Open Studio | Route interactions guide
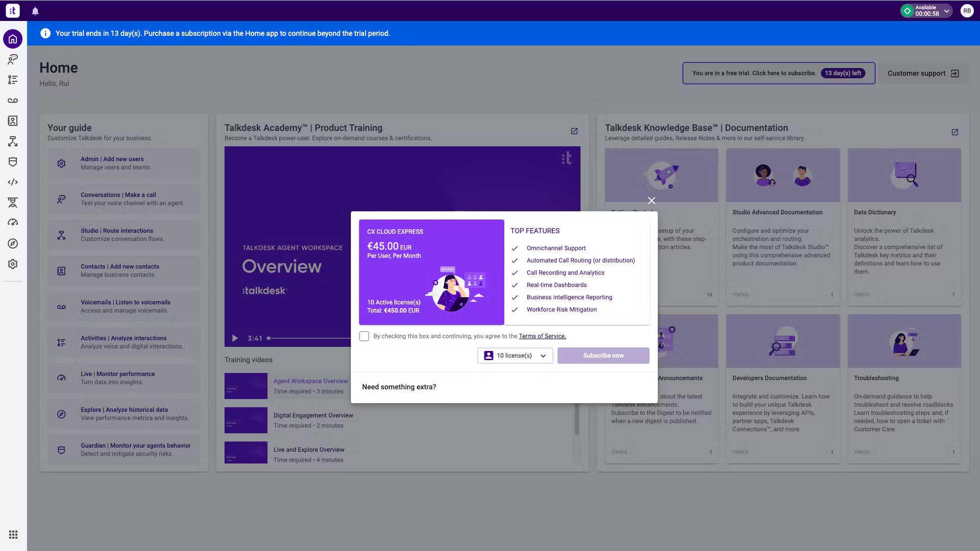 123,235
